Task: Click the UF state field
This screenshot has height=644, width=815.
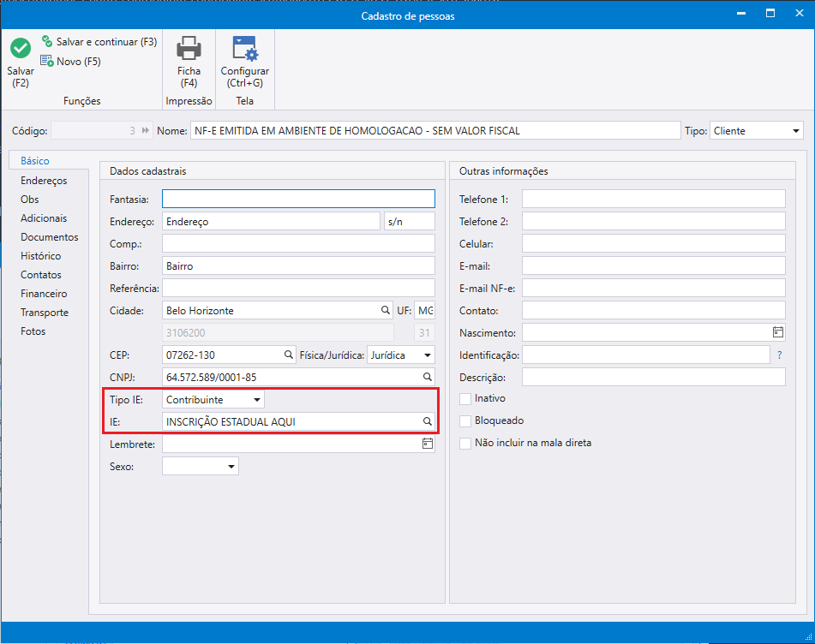Action: tap(424, 310)
